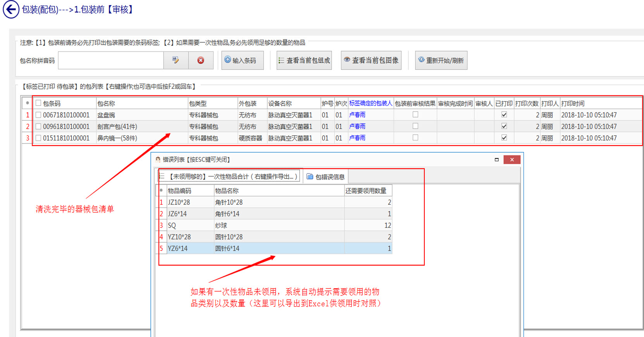Click the red clear icon beside the pinyin field
The image size is (644, 337).
pyautogui.click(x=201, y=60)
